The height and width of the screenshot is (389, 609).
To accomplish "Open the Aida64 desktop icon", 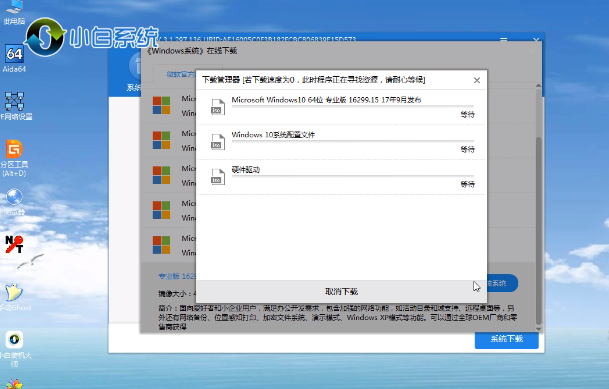I will pos(14,58).
